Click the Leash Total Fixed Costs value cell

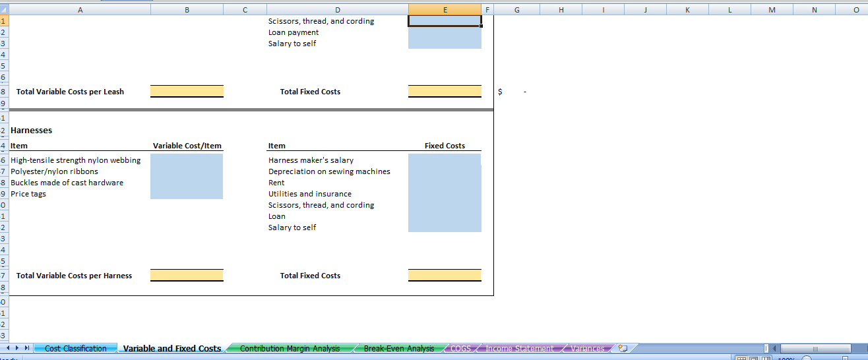click(445, 91)
